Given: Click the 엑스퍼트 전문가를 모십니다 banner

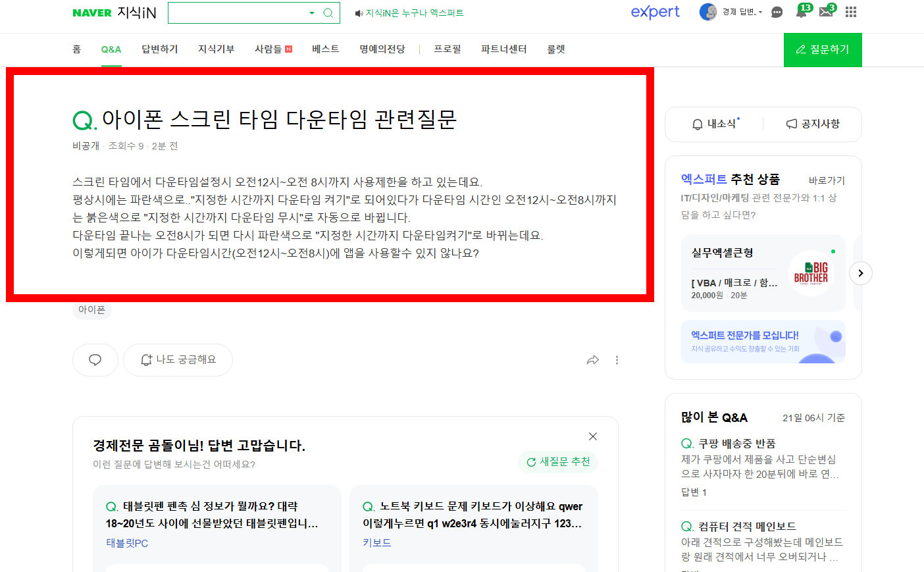Looking at the screenshot, I should pos(763,342).
